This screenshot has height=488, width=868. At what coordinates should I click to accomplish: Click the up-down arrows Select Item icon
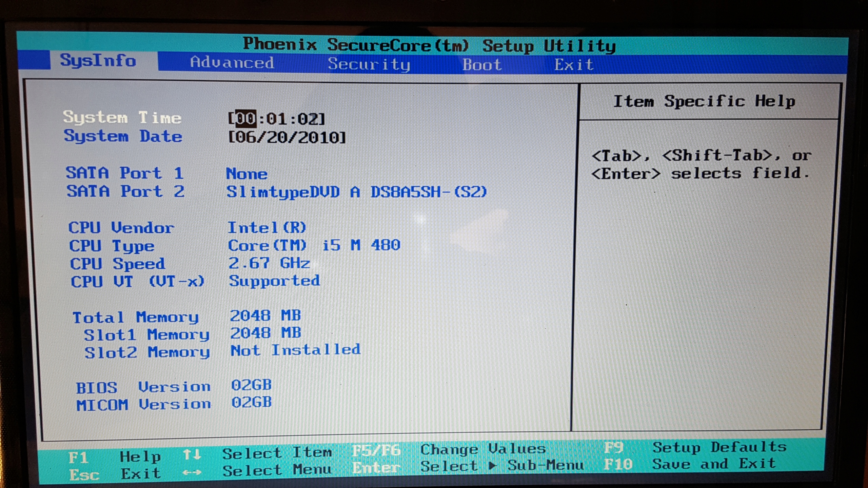point(192,454)
